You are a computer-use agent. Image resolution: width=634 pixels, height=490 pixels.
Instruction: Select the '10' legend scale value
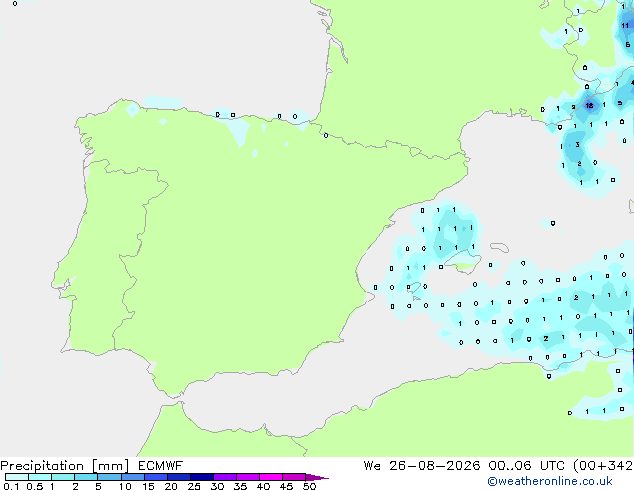[x=125, y=486]
